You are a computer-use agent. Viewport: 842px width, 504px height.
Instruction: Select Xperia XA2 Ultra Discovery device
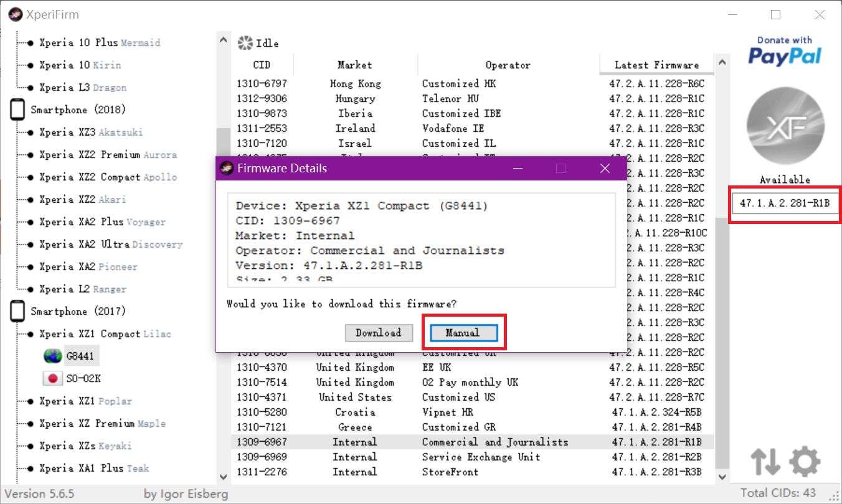pos(110,245)
